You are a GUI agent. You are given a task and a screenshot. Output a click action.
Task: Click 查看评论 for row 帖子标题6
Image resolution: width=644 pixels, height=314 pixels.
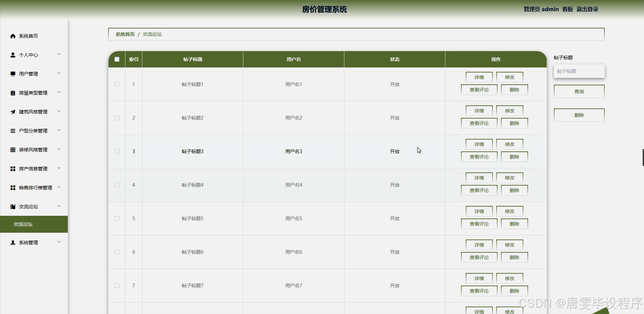click(479, 257)
